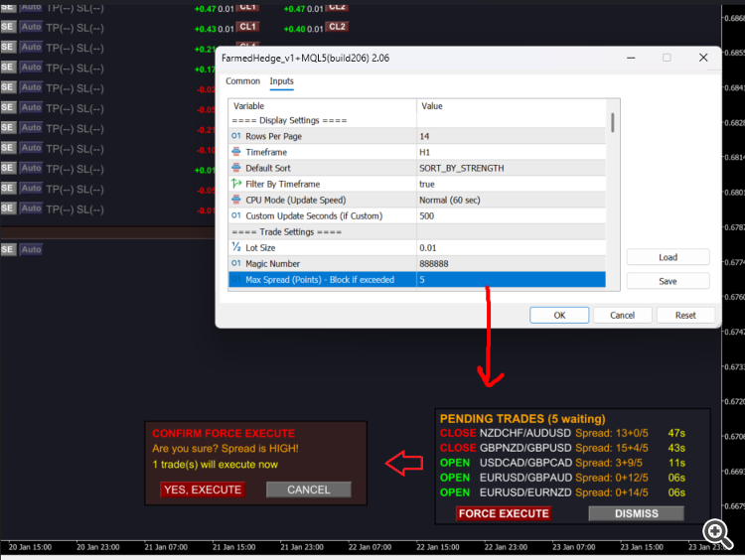Click the integer icon beside Magic Number
The width and height of the screenshot is (745, 560).
(x=235, y=263)
